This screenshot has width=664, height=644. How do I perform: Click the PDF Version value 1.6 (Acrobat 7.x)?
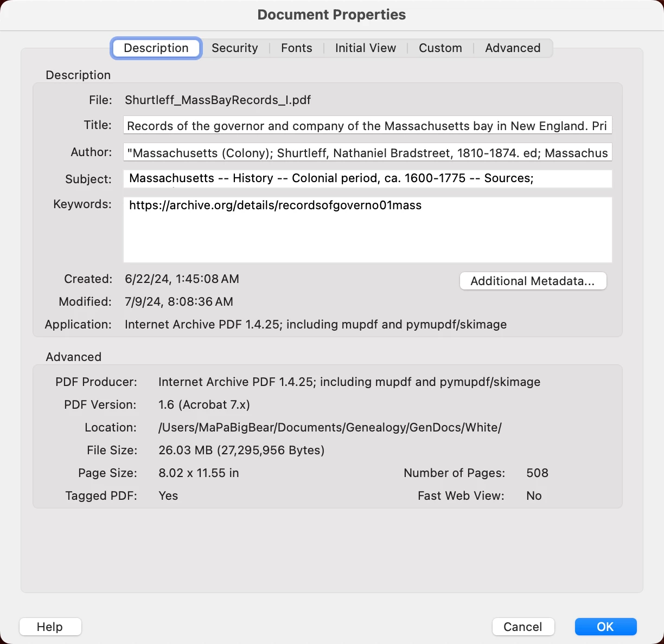[204, 404]
